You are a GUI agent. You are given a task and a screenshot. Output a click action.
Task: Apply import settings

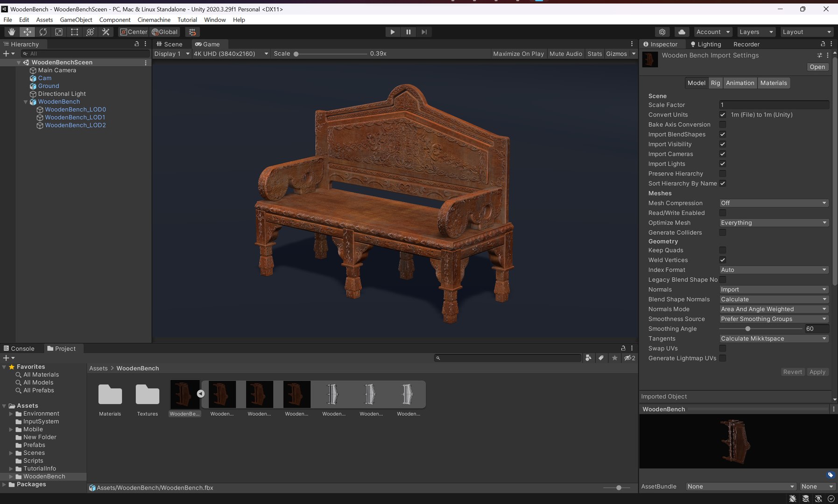click(817, 372)
